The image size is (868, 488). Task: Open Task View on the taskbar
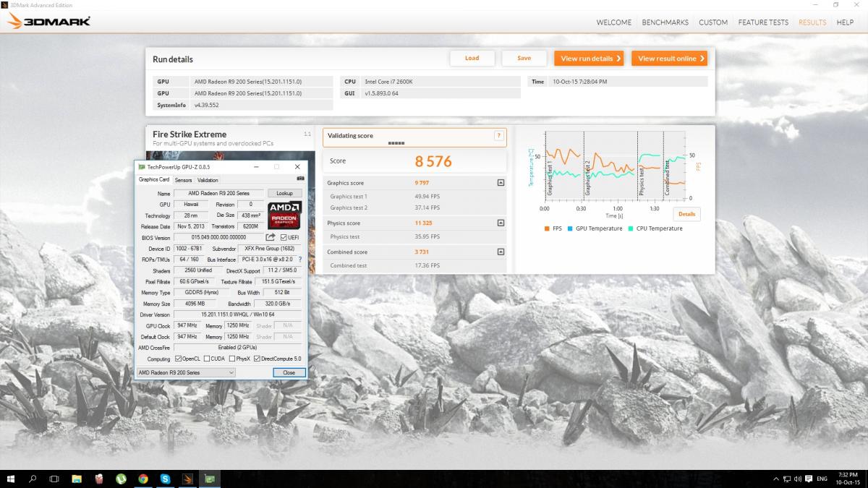54,479
